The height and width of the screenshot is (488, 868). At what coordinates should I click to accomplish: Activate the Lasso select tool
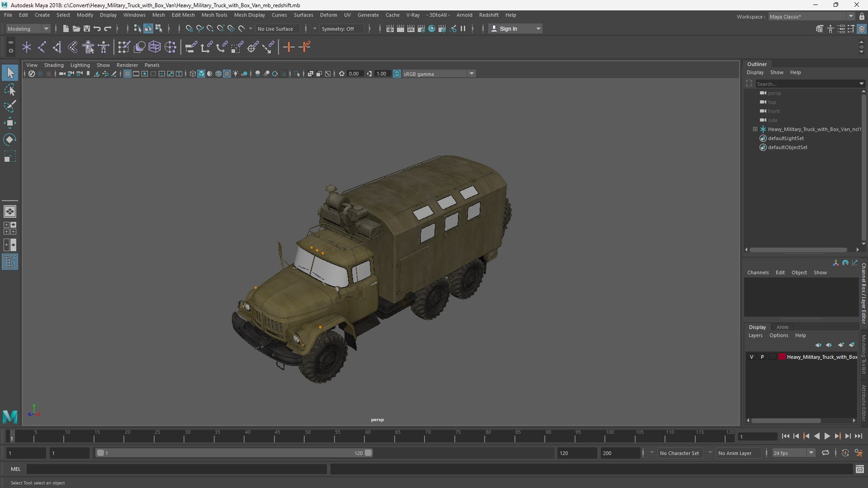[x=10, y=89]
